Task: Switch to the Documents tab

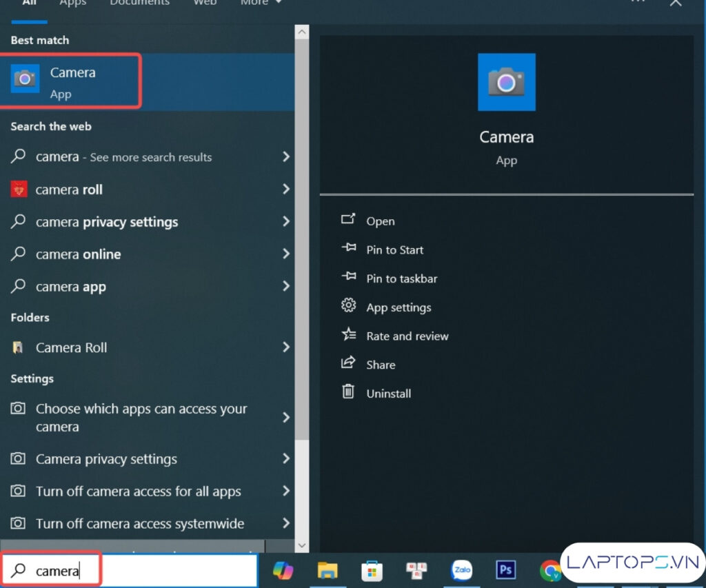Action: (x=139, y=3)
